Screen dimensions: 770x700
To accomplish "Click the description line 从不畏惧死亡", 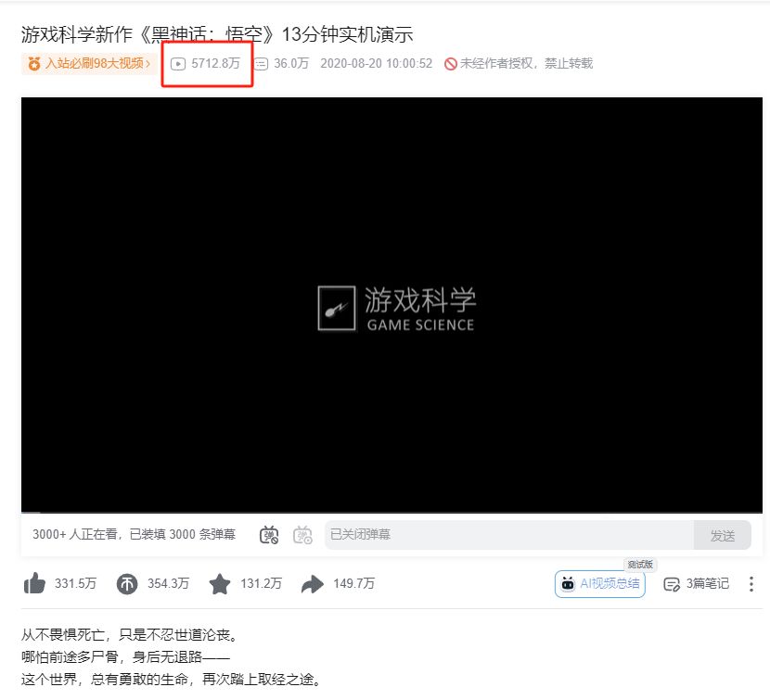I will 130,635.
